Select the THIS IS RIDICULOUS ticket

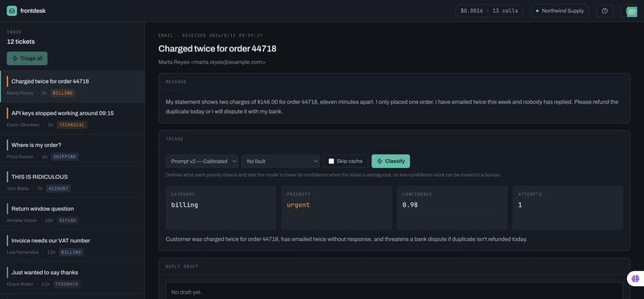coord(72,182)
